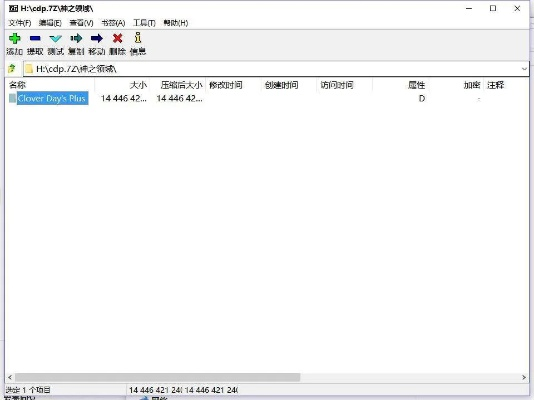Select the Copy (复制) arrow icon
Image resolution: width=534 pixels, height=400 pixels.
point(76,38)
